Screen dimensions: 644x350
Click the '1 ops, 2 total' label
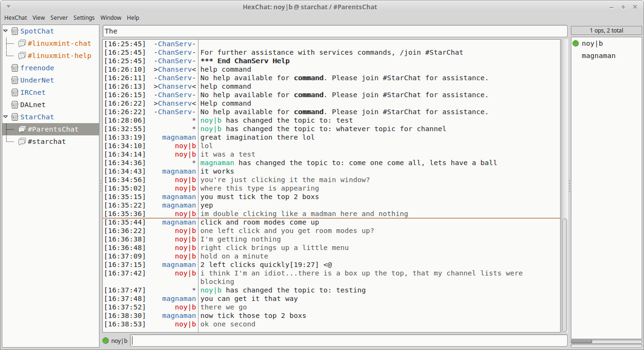tap(606, 31)
